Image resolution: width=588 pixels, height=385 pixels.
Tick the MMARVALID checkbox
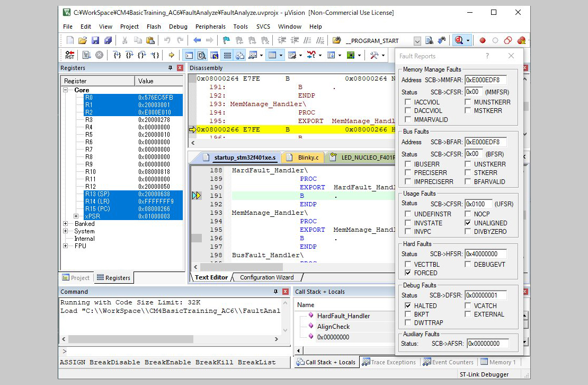[x=407, y=120]
